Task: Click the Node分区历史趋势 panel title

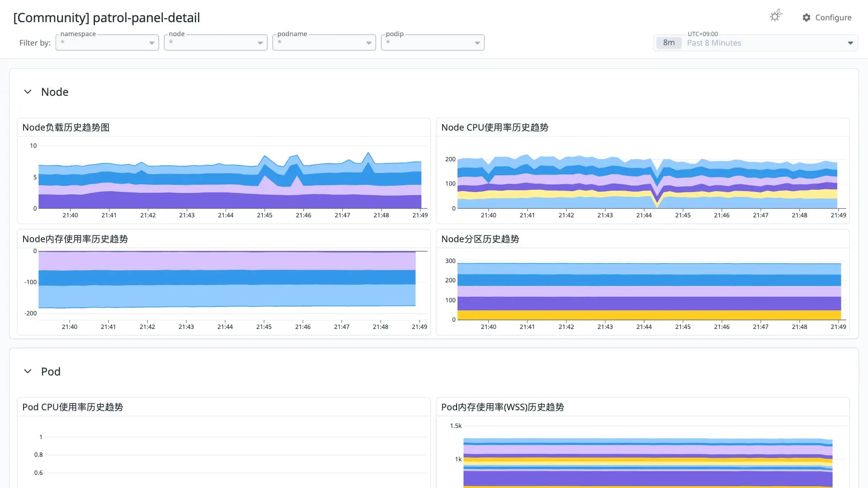Action: (x=480, y=239)
